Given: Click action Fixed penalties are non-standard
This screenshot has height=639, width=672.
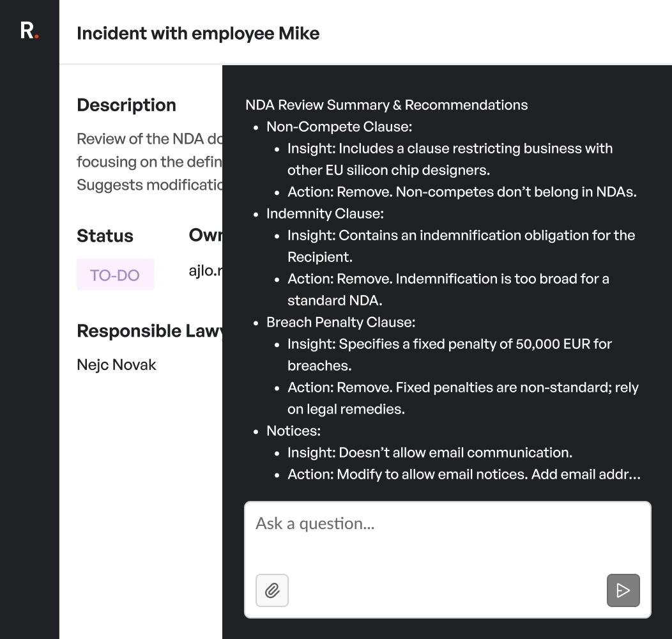Looking at the screenshot, I should 463,398.
